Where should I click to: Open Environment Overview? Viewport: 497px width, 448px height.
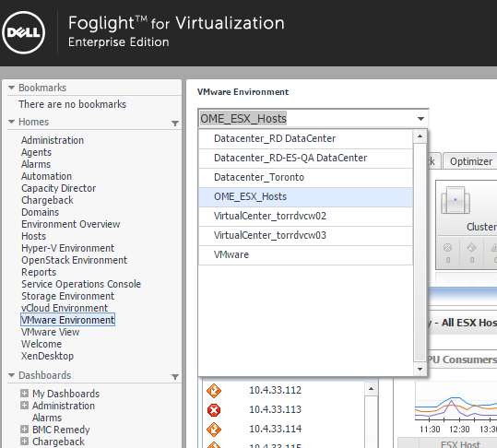(70, 224)
